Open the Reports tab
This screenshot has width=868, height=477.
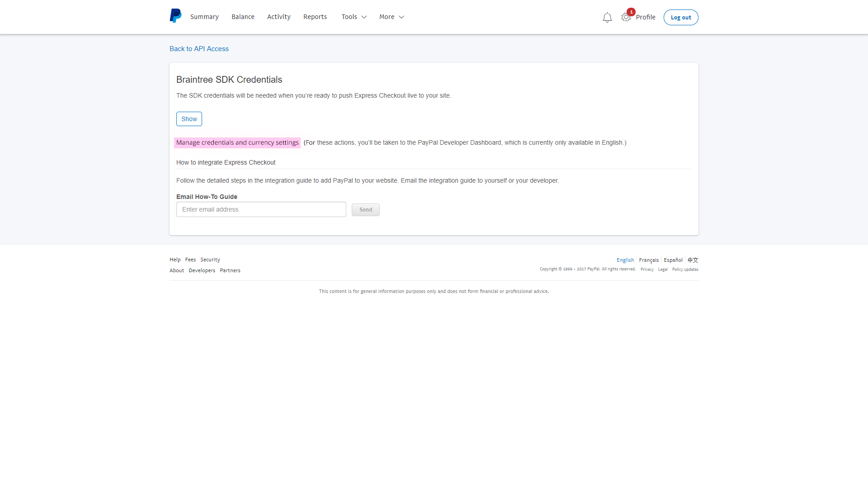click(315, 17)
